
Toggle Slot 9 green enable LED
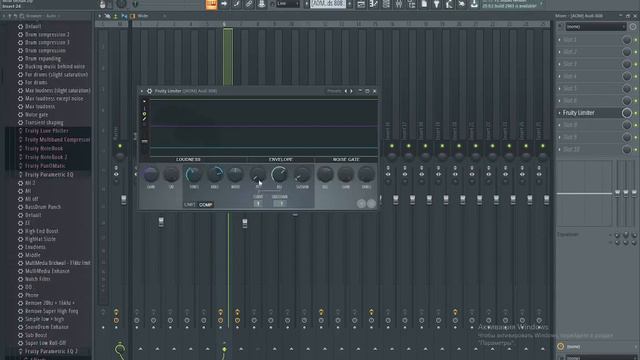636,138
